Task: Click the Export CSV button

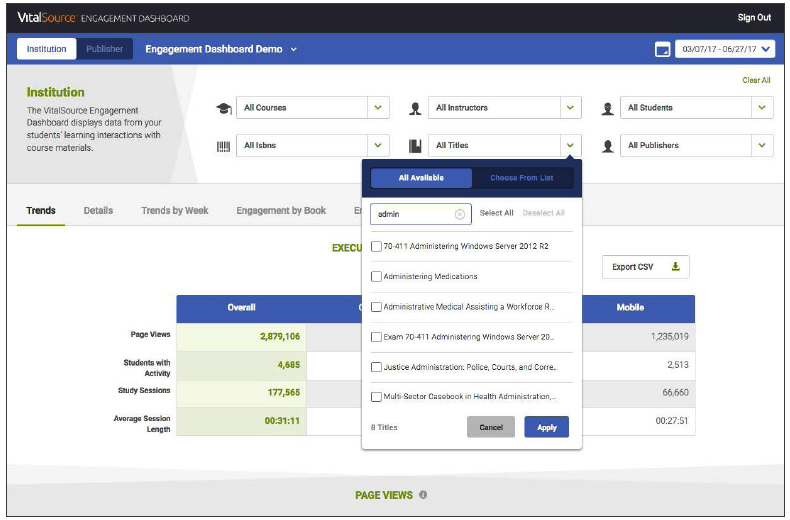Action: coord(645,267)
